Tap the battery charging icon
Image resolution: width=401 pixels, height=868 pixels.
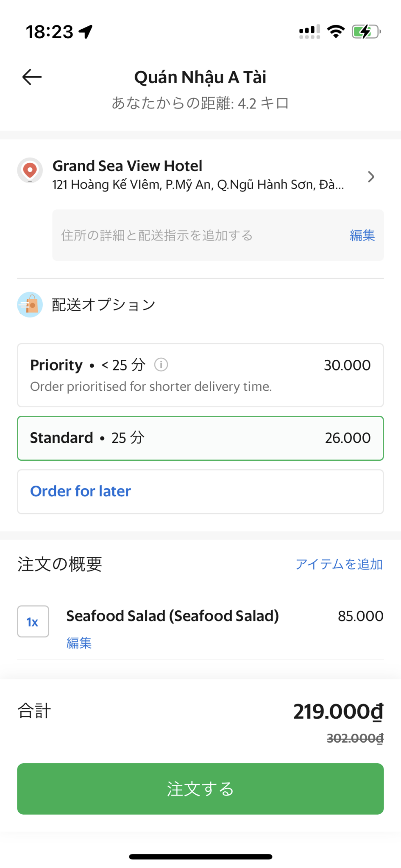[x=366, y=32]
